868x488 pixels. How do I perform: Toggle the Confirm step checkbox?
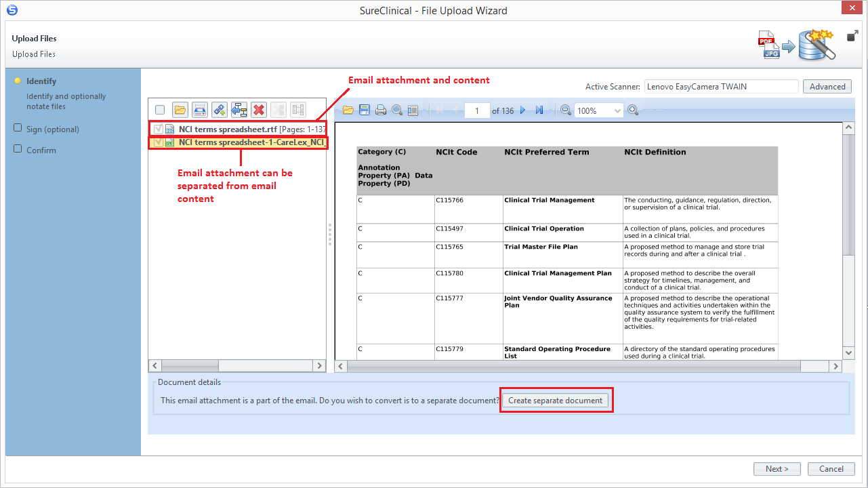18,149
